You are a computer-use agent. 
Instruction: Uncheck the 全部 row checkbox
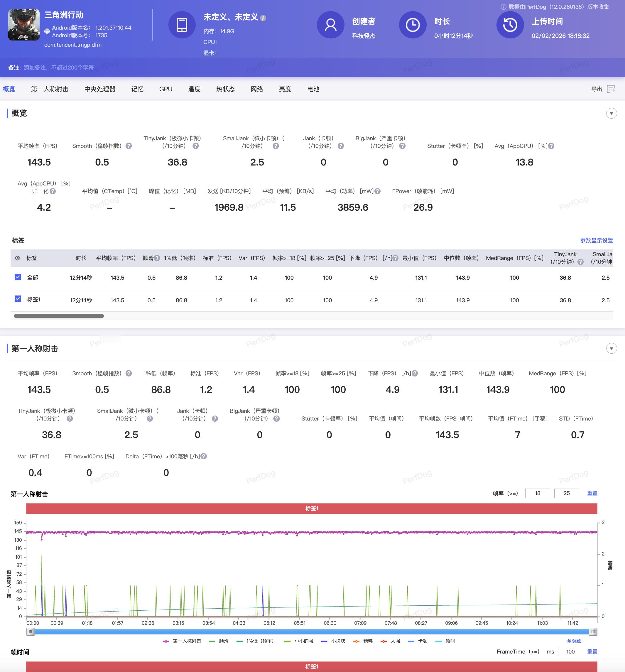(x=18, y=277)
